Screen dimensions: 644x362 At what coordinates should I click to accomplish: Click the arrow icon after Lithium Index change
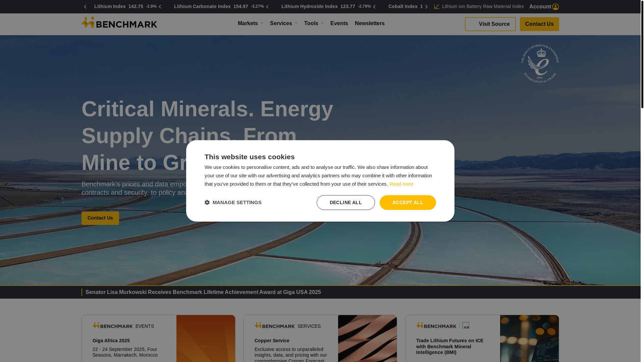[160, 7]
